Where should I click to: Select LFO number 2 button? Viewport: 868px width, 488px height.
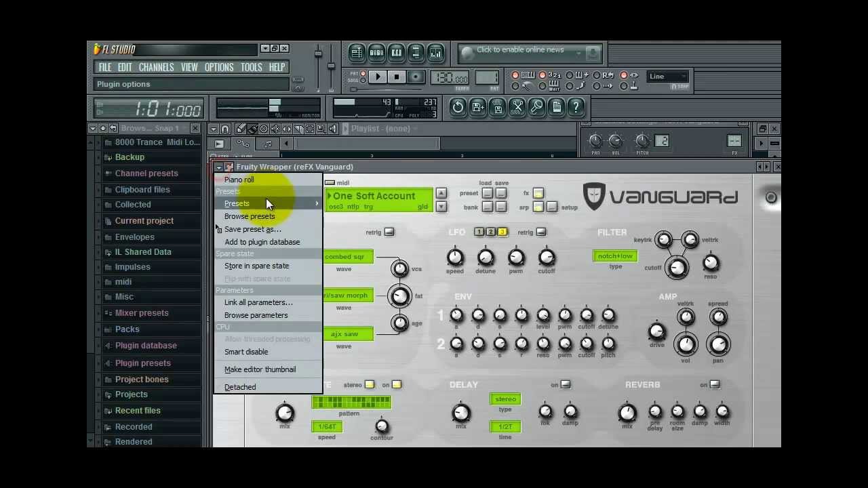(490, 232)
